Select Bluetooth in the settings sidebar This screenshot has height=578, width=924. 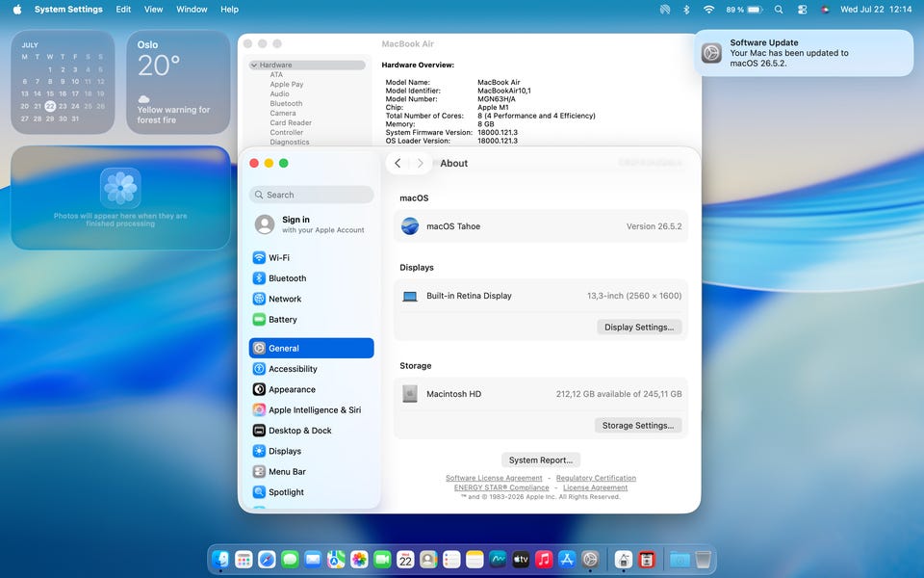(312, 278)
